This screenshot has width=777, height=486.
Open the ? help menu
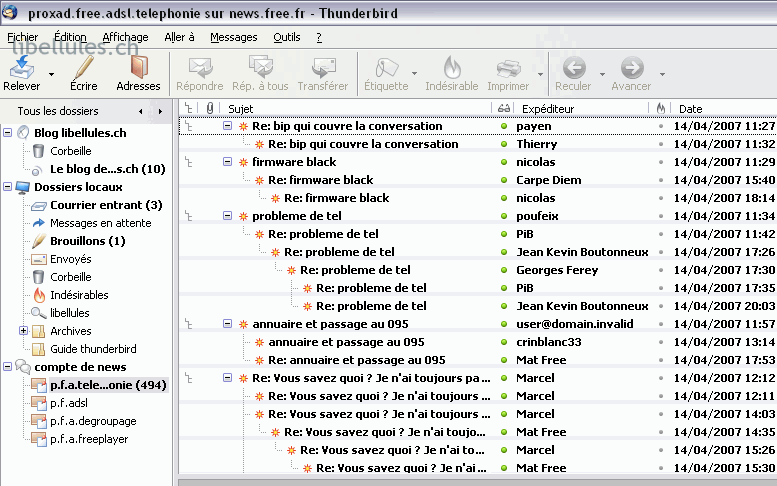(319, 37)
